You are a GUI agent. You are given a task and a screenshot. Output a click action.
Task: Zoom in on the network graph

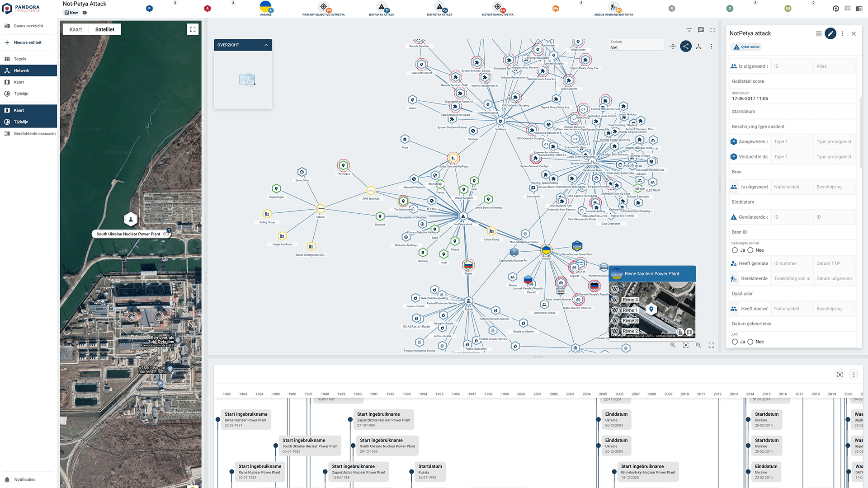[x=673, y=345]
